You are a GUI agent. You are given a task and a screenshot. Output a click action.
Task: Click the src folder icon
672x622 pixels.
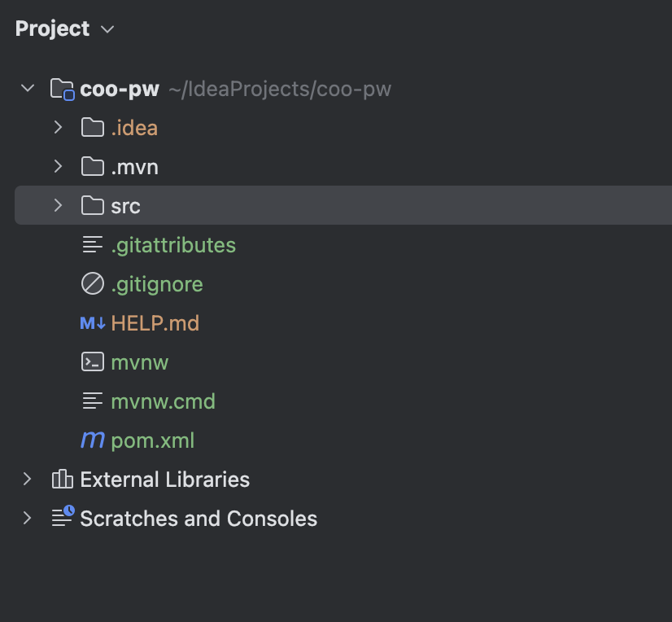click(93, 206)
